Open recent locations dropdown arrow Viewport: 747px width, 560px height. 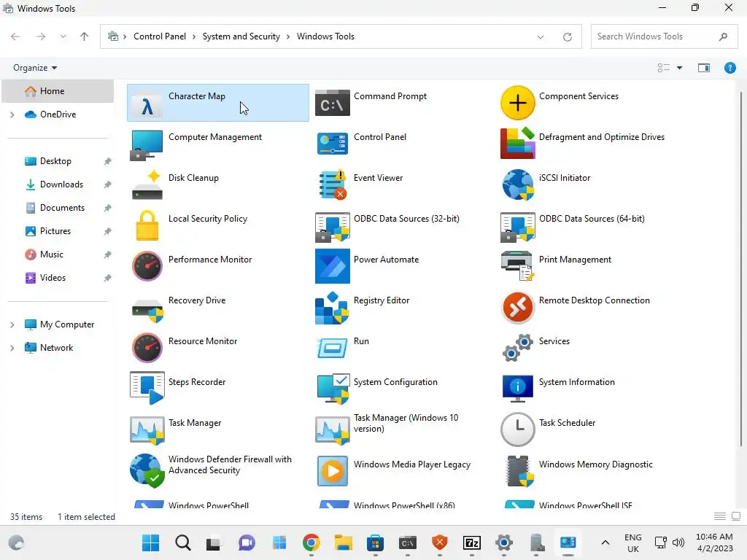(x=63, y=36)
